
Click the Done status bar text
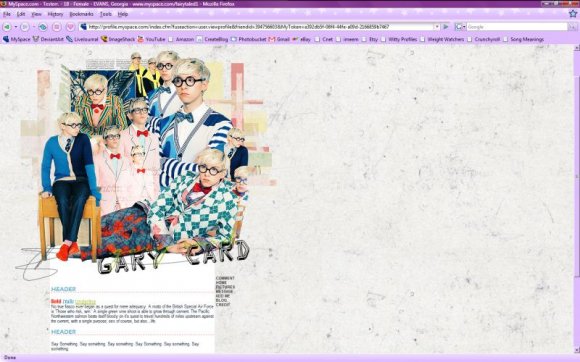[10, 358]
